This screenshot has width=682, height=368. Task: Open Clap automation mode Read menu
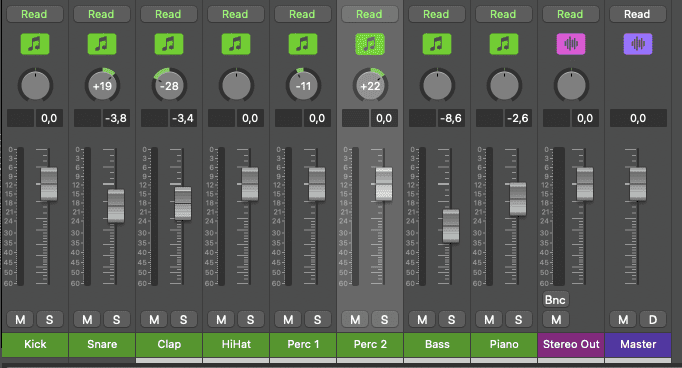[169, 14]
